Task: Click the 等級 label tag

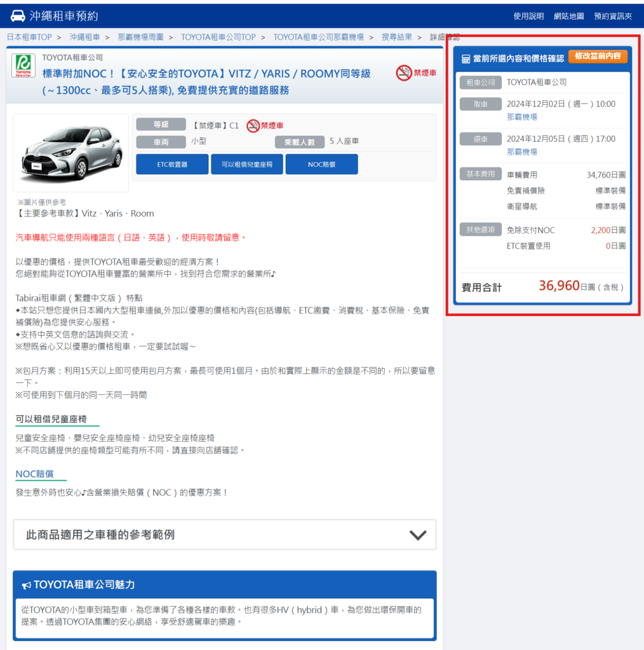Action: point(161,124)
